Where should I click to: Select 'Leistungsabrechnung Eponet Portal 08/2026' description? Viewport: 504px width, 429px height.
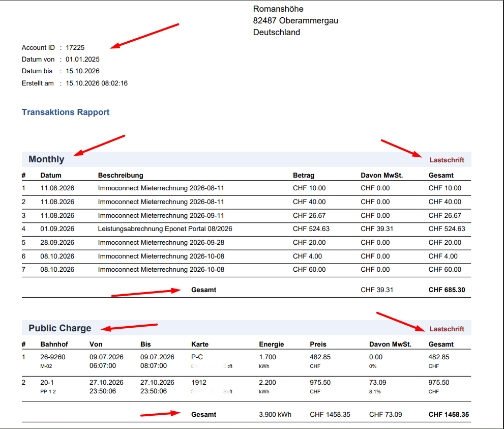(165, 229)
